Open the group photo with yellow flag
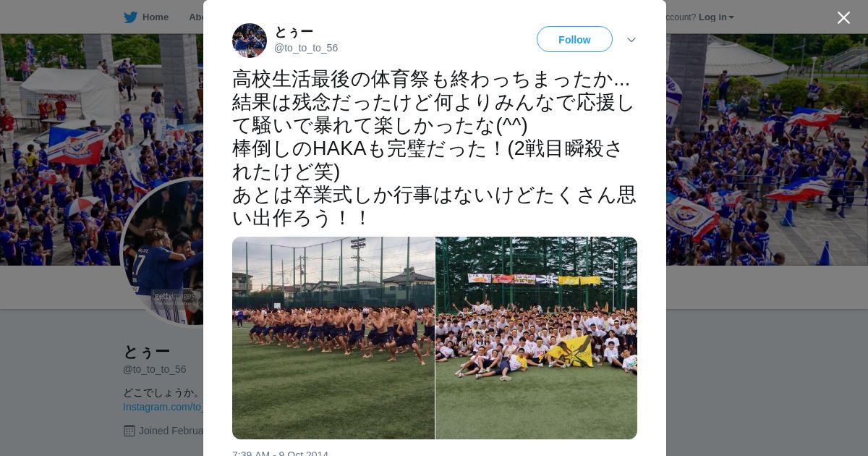This screenshot has height=456, width=868. pyautogui.click(x=536, y=338)
